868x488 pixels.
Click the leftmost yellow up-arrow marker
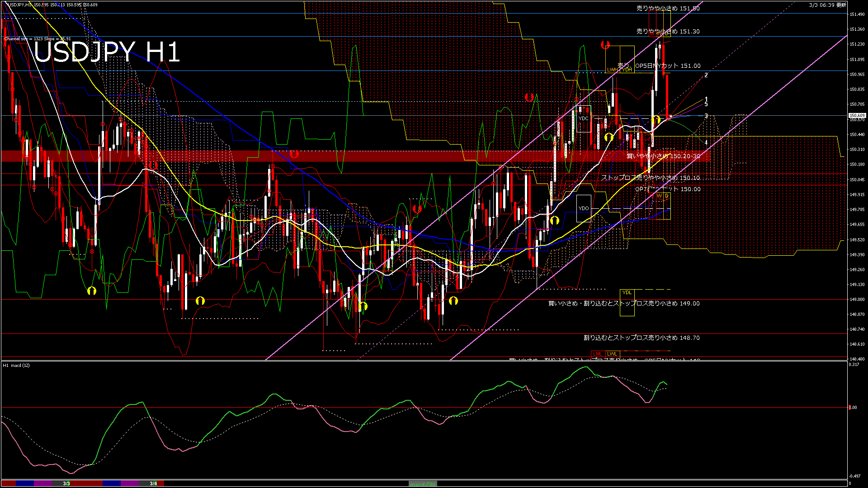[x=92, y=291]
